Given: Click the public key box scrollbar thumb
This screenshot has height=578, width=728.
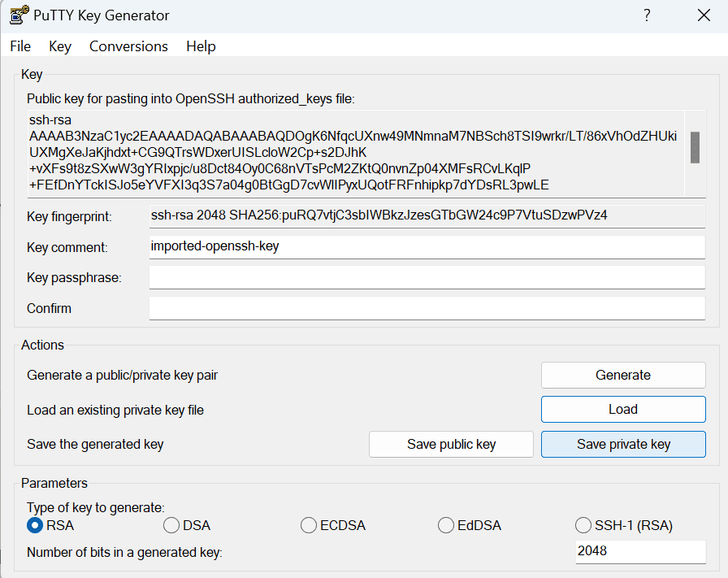Looking at the screenshot, I should 695,147.
